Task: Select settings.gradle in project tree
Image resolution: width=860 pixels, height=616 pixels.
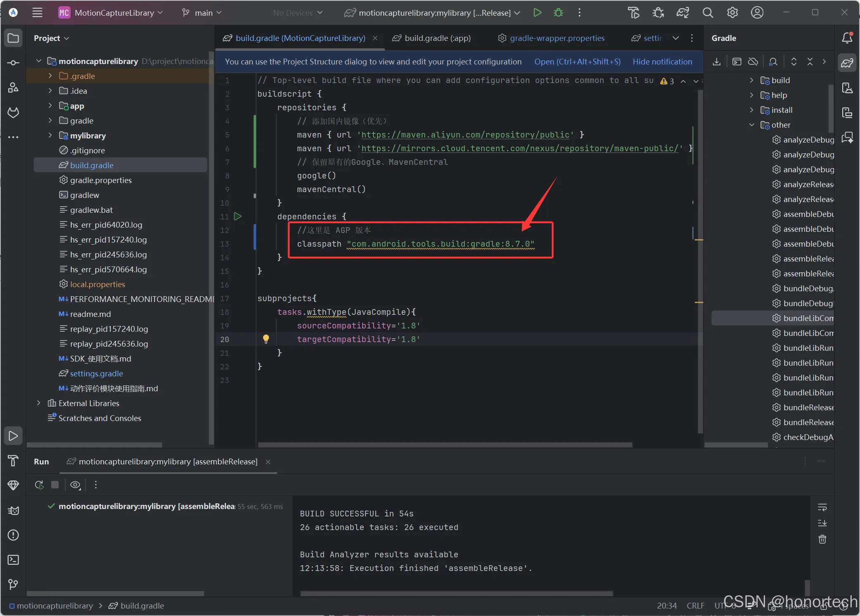Action: [96, 373]
